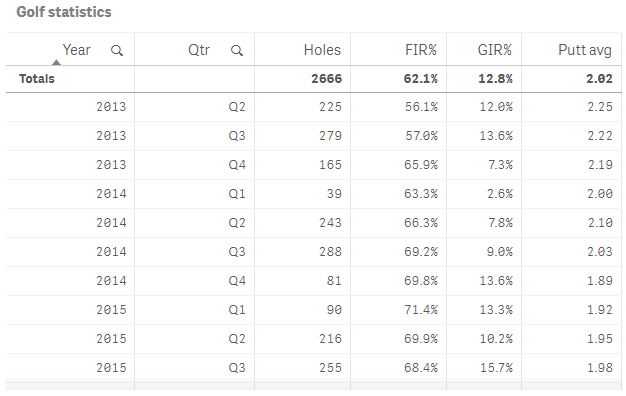This screenshot has height=396, width=626.
Task: Click holes value 216
Action: (x=330, y=339)
